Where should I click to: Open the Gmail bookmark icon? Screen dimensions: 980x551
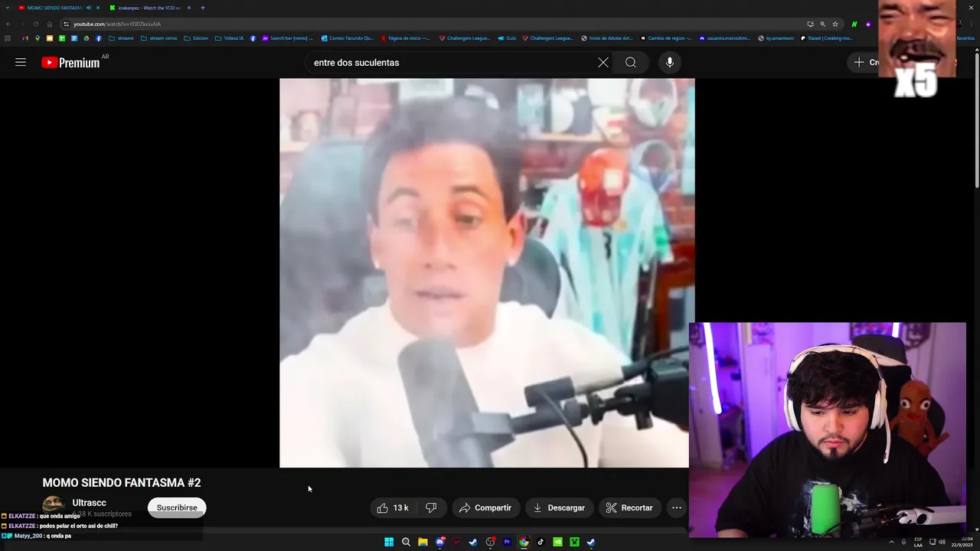[25, 38]
